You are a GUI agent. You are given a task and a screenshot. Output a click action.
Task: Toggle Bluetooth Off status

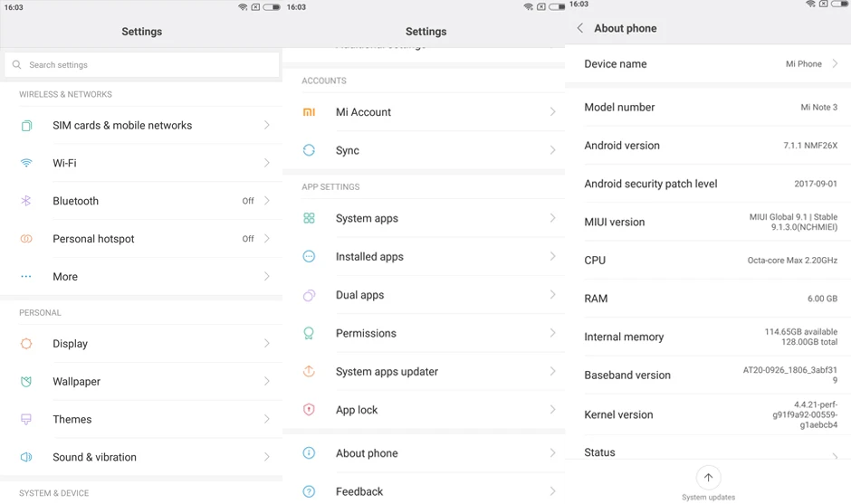pos(248,201)
